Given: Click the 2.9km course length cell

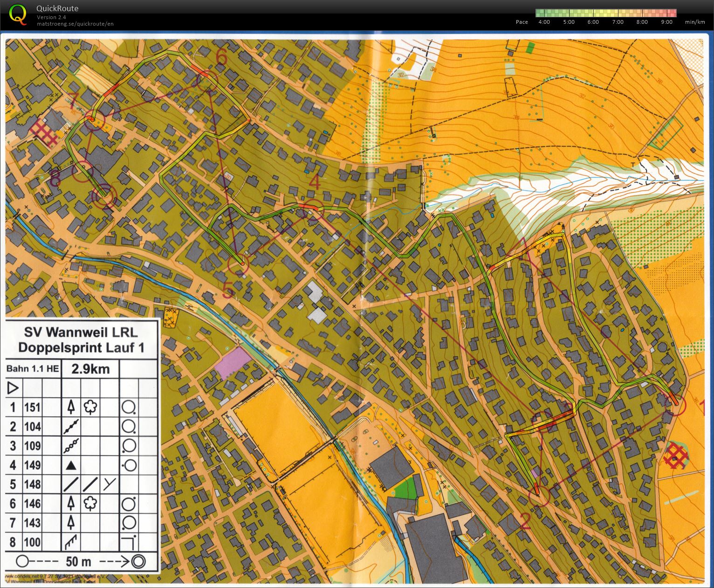Looking at the screenshot, I should (x=90, y=369).
